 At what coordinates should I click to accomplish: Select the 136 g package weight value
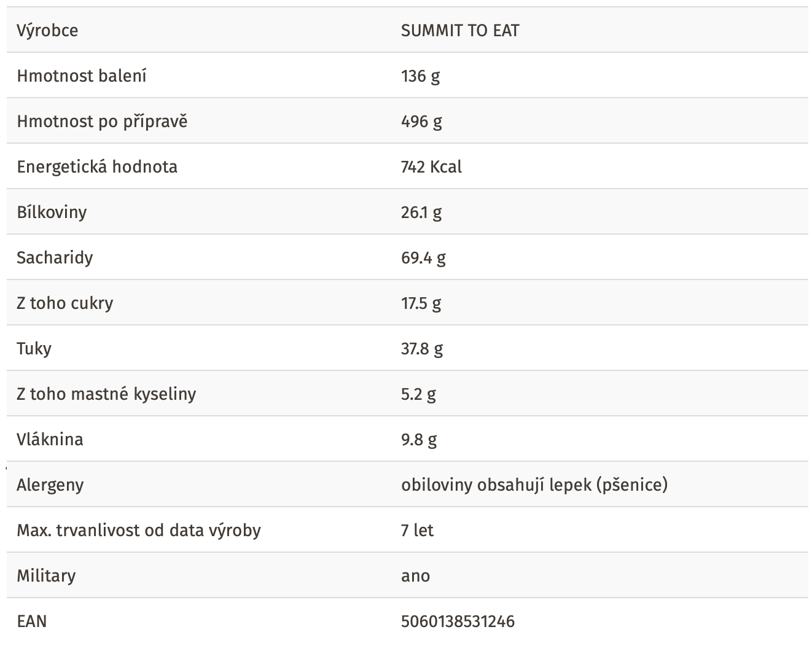pyautogui.click(x=421, y=76)
